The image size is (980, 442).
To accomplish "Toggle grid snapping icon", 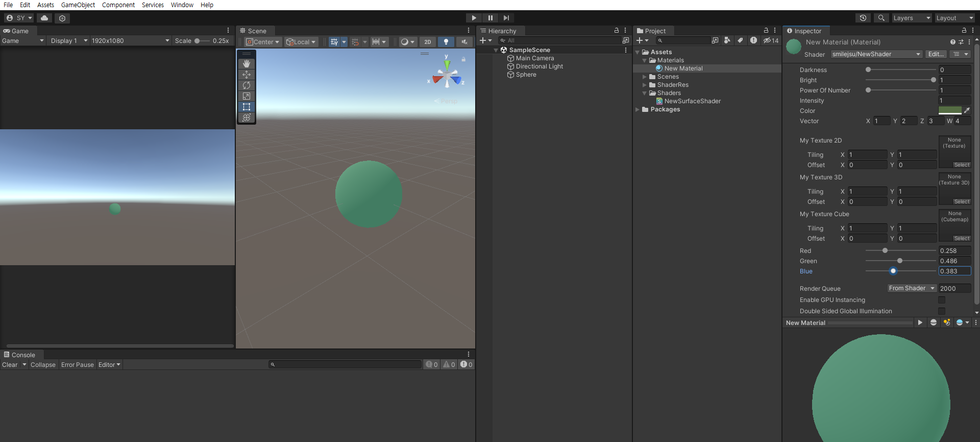I will [356, 42].
